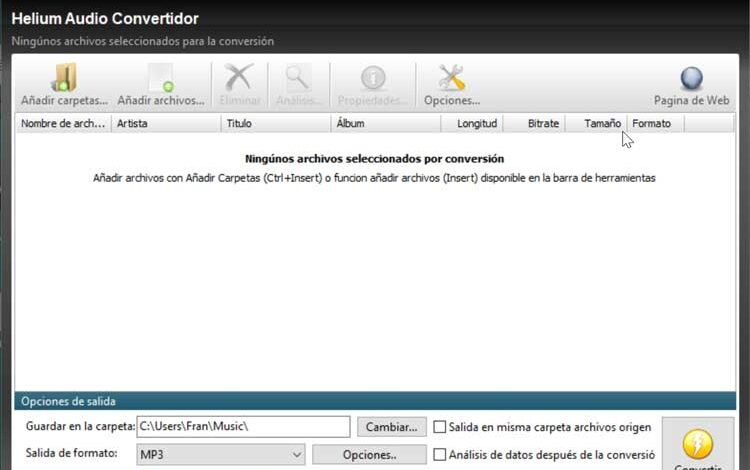Click the Cambiar... button
750x470 pixels.
(x=392, y=427)
